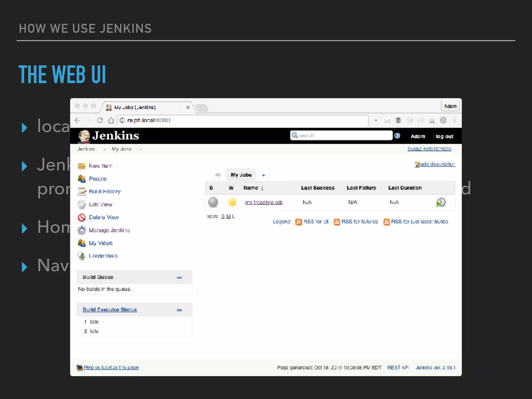This screenshot has height=399, width=532.
Task: Sort table by Last Duration column
Action: click(x=405, y=188)
